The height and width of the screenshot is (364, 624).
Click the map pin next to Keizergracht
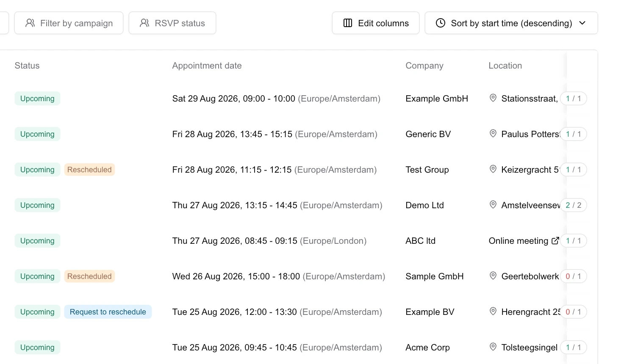[x=493, y=169]
